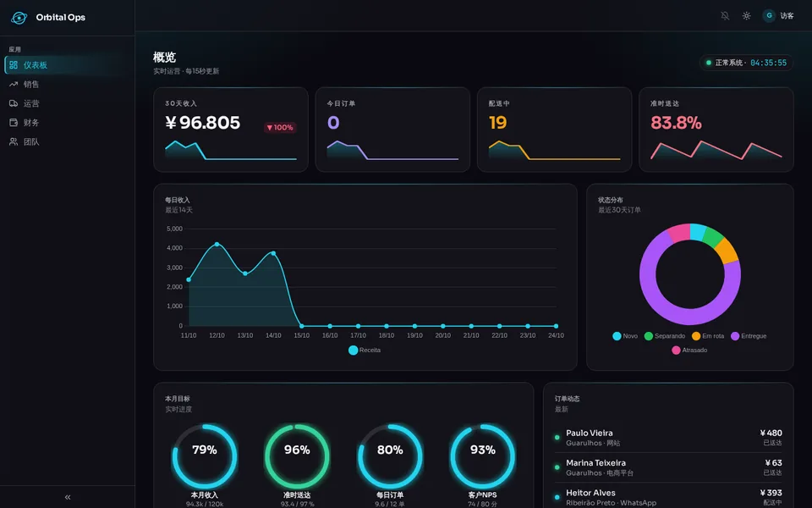The image size is (812, 508).
Task: Toggle the Em rota legend entry
Action: coord(708,336)
